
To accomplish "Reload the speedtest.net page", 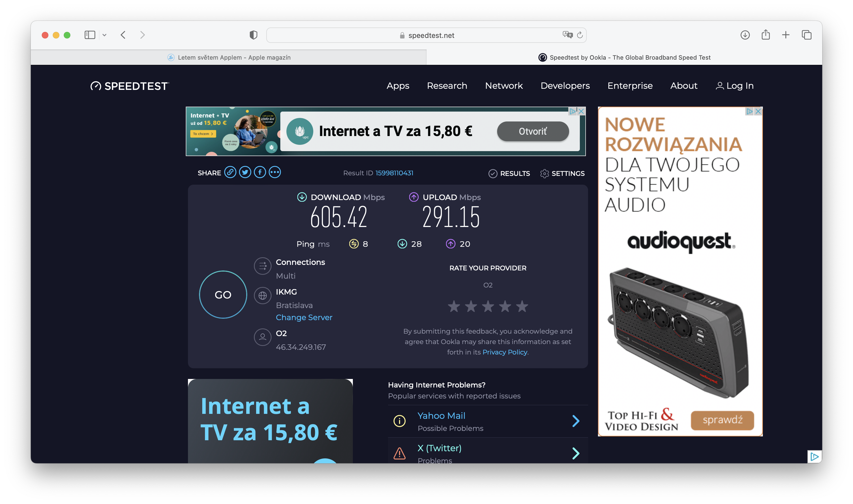I will [x=580, y=35].
